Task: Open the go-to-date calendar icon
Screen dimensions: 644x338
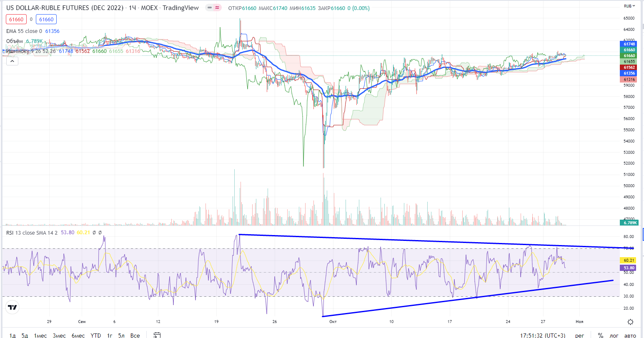Action: point(157,335)
